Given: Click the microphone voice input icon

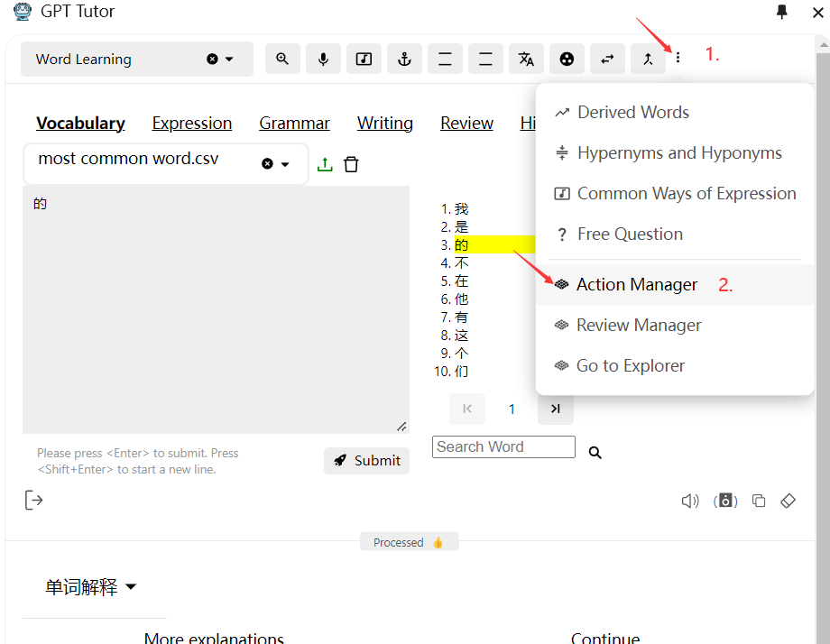Looking at the screenshot, I should [x=323, y=60].
